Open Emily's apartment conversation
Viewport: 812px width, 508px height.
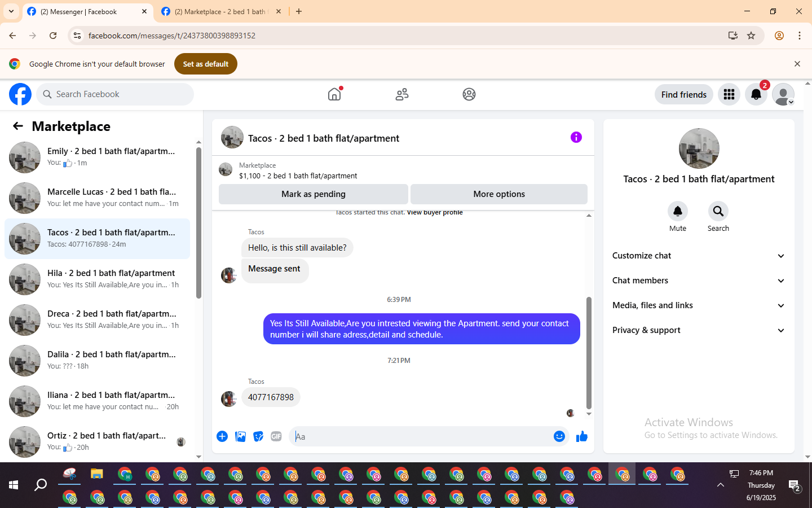tap(97, 157)
